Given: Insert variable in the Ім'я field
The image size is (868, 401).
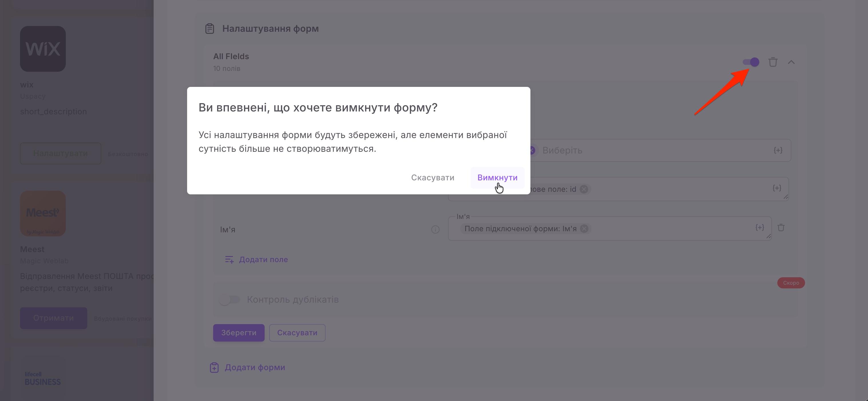Looking at the screenshot, I should pyautogui.click(x=760, y=227).
